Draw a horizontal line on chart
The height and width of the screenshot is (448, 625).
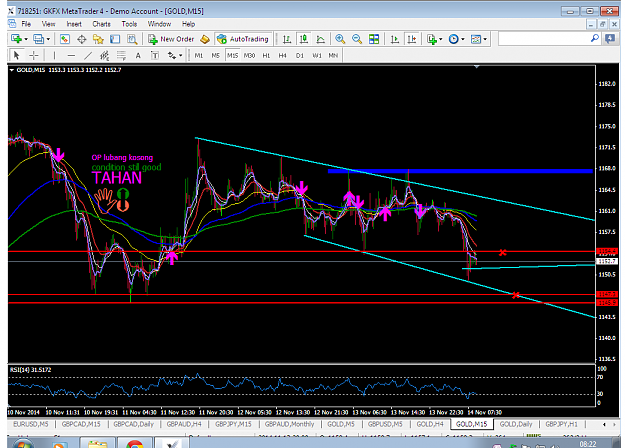pos(71,55)
